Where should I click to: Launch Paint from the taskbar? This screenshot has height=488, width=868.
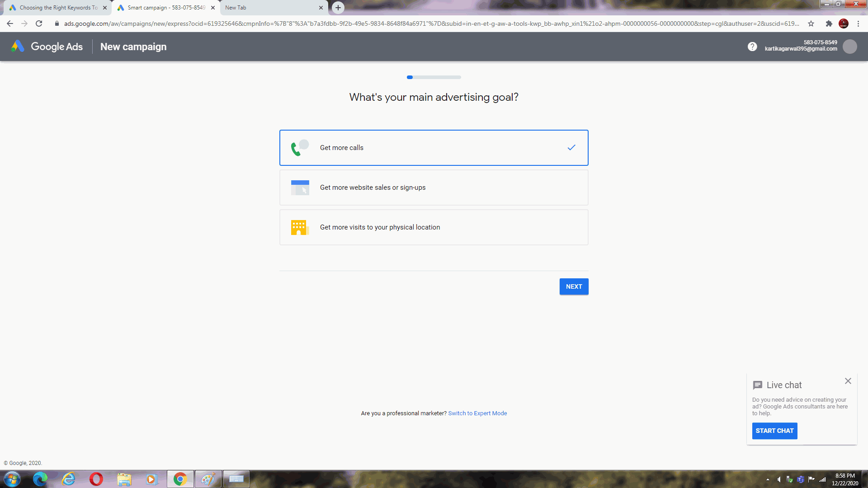tap(208, 479)
